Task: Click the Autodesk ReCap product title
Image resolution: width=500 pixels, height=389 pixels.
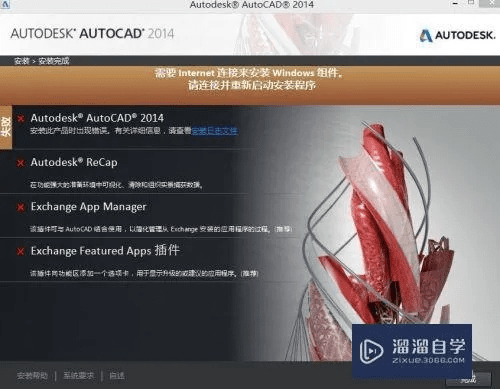Action: click(74, 162)
